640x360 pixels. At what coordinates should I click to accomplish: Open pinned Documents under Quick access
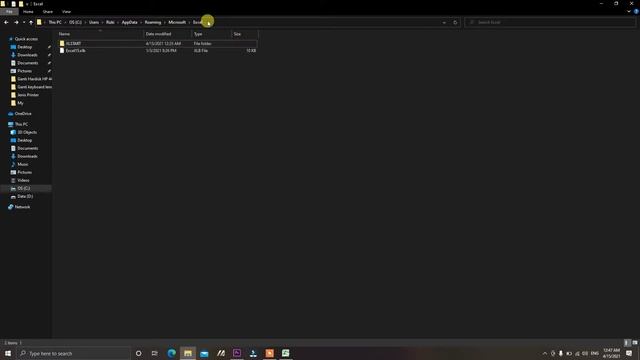(x=27, y=63)
